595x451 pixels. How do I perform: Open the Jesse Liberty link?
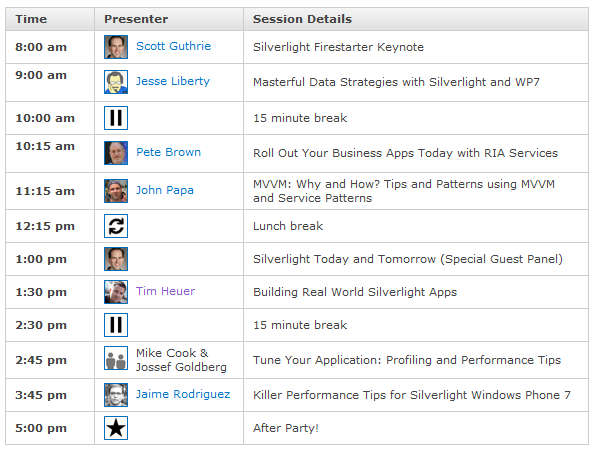click(173, 81)
